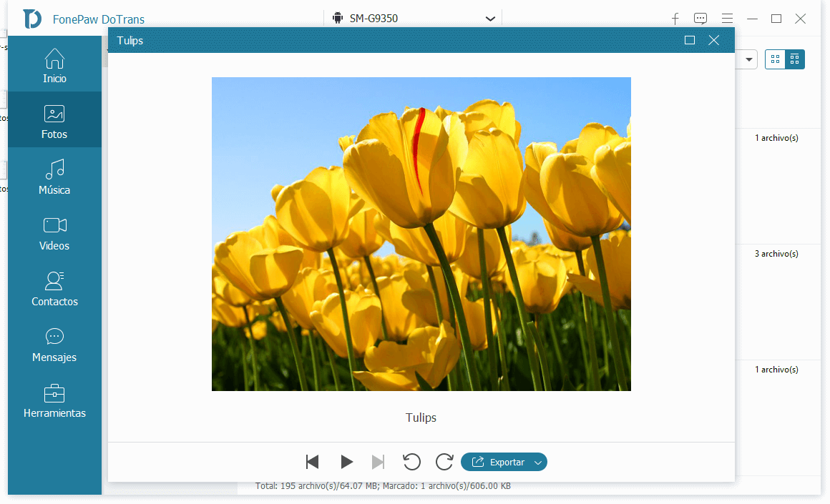The width and height of the screenshot is (830, 504).
Task: Open the hamburger menu
Action: [x=727, y=19]
